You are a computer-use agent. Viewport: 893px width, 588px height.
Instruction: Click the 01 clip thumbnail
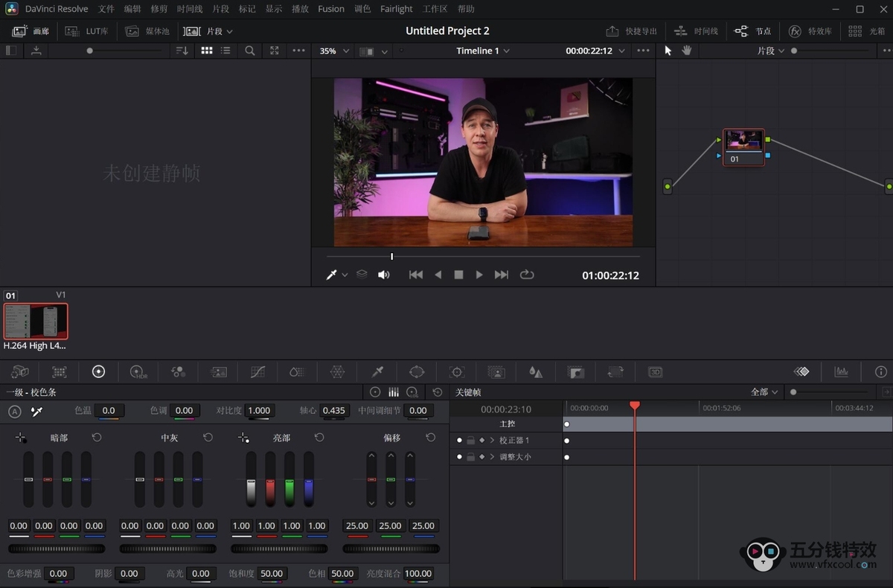(x=36, y=322)
